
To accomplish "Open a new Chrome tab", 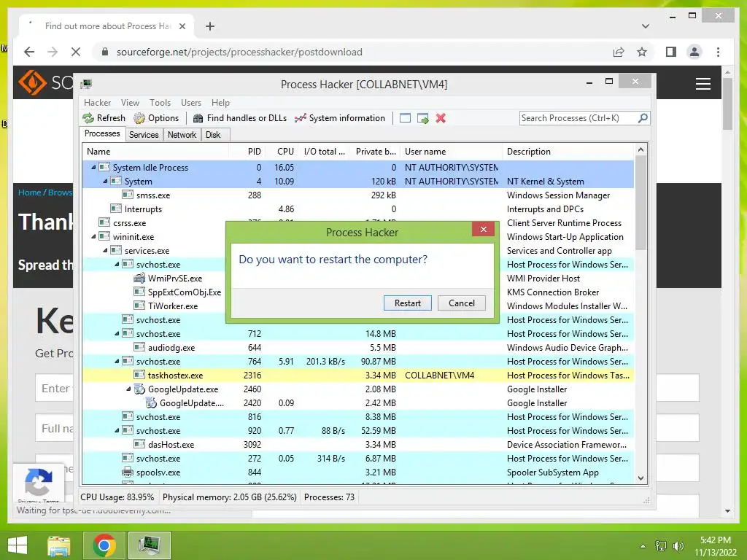I will click(209, 26).
